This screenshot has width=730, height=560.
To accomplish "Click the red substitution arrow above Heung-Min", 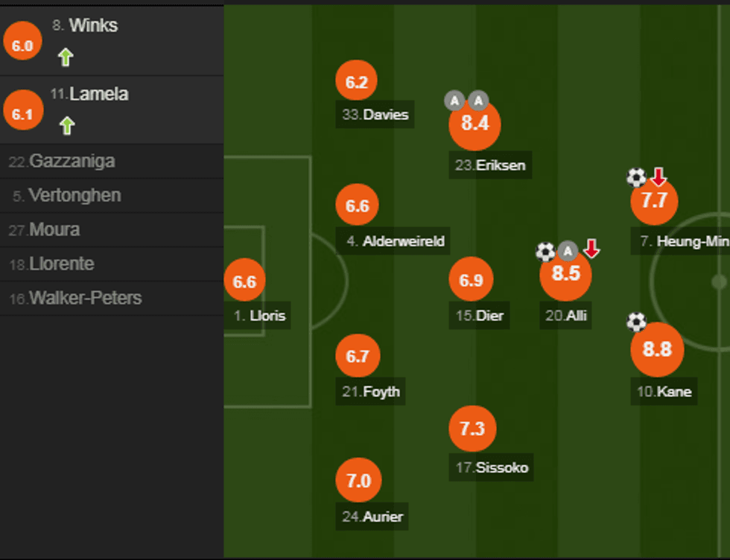I will [658, 176].
